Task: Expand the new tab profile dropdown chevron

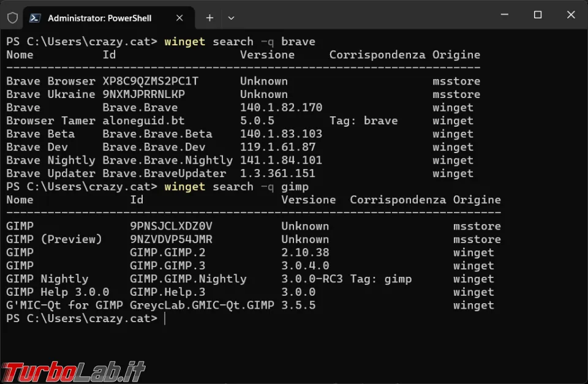Action: tap(231, 18)
